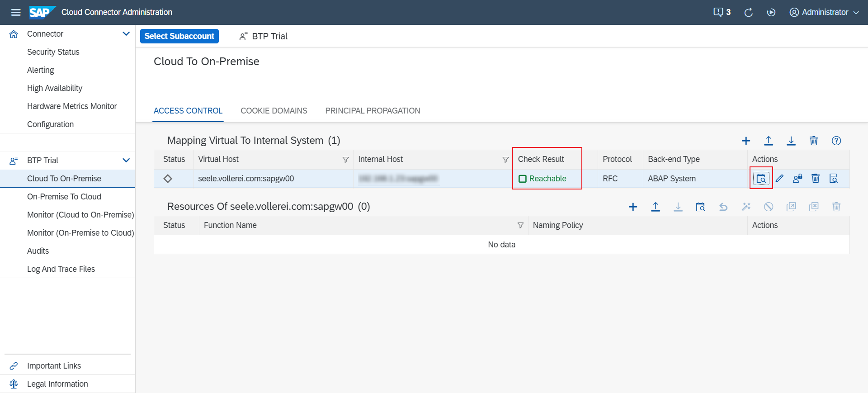Click the RFC protocol cell

[610, 179]
